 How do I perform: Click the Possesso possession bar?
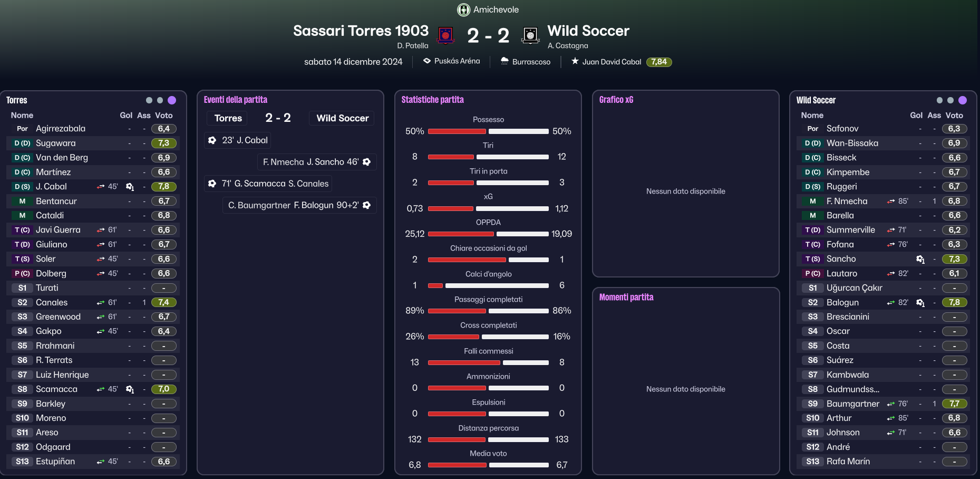(x=488, y=131)
